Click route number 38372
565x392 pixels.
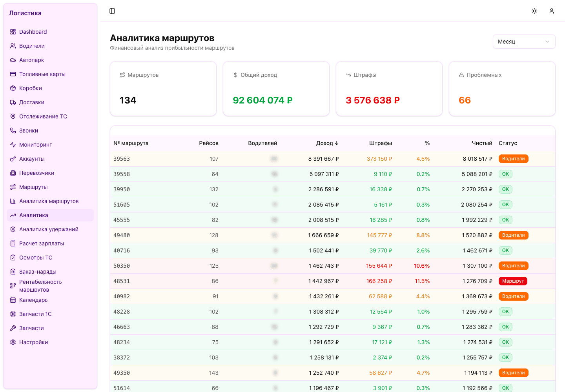click(x=122, y=358)
